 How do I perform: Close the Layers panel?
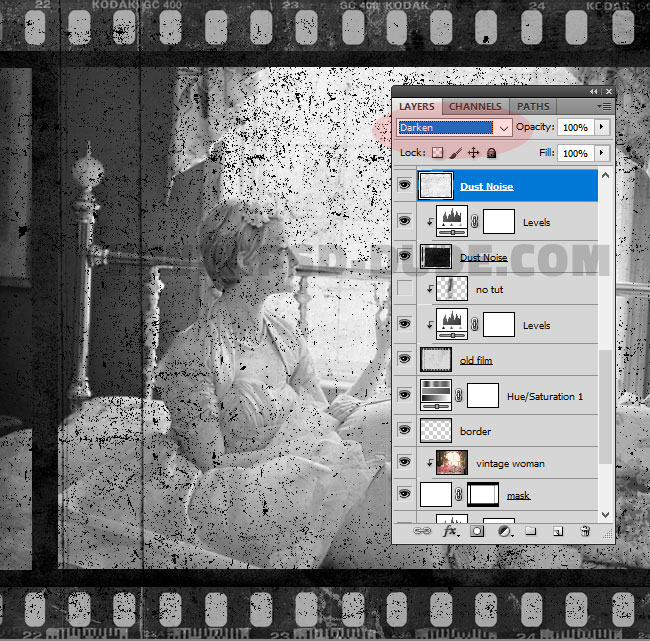click(x=609, y=91)
